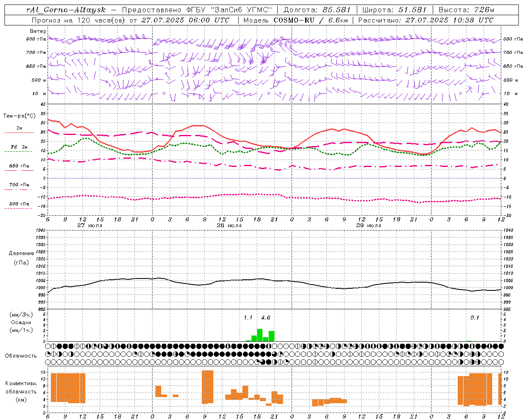The width and height of the screenshot is (525, 420).
Task: Click the provider text ФГБУ "ЗапСиб УГМС"
Action: 229,10
